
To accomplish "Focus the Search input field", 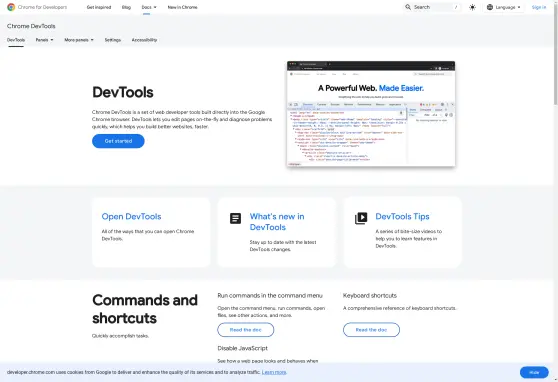I will (x=433, y=7).
